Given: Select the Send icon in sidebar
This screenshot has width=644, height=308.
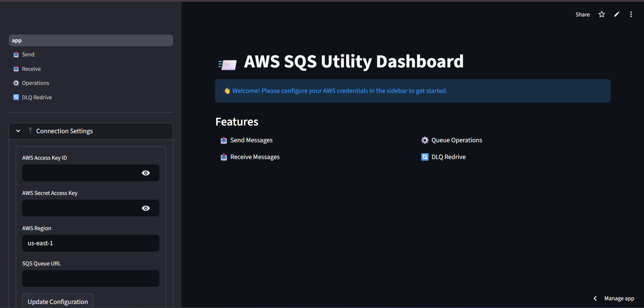Looking at the screenshot, I should pos(16,54).
